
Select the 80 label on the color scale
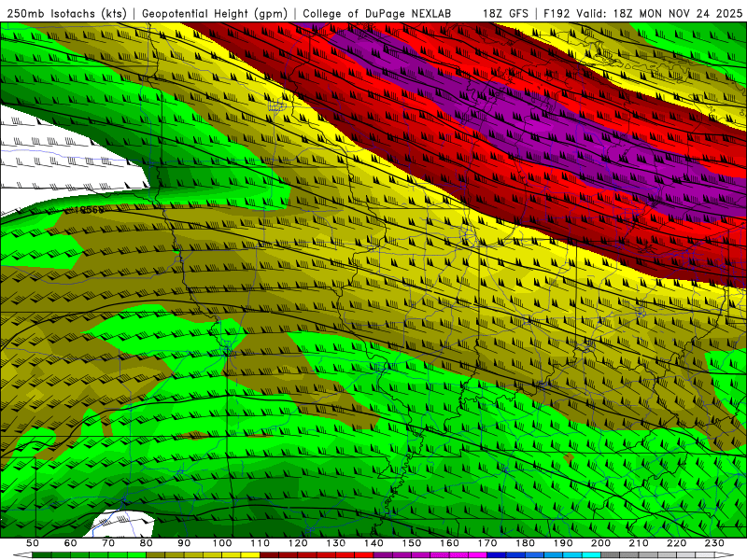coord(147,543)
